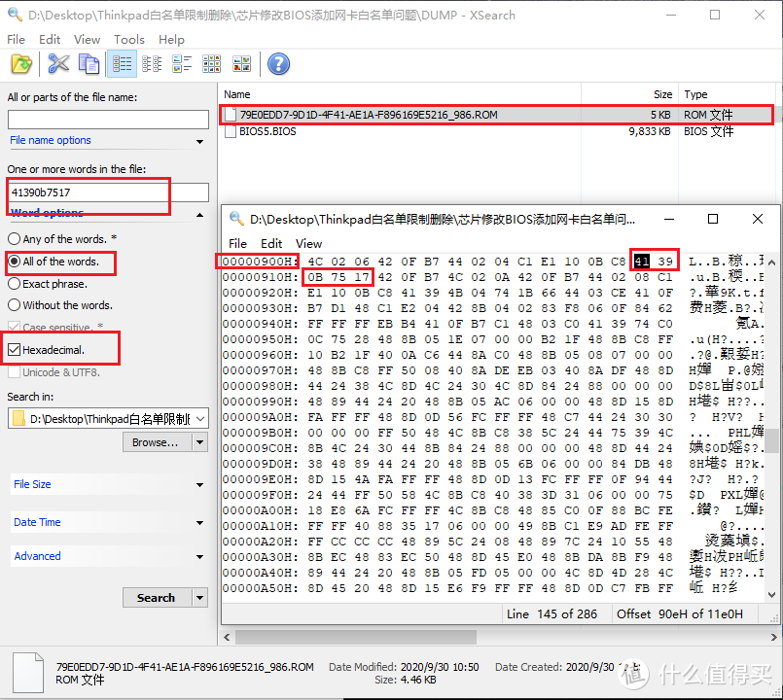Close the hex viewer window
783x700 pixels.
pos(757,219)
